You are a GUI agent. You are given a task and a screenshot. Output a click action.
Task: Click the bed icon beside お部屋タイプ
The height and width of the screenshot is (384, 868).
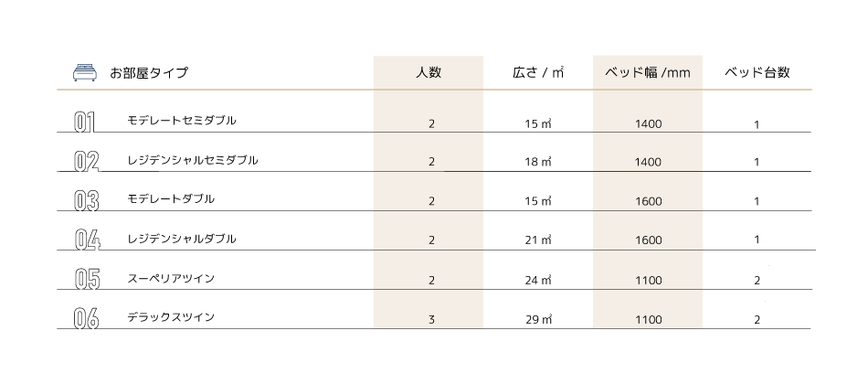pos(85,72)
